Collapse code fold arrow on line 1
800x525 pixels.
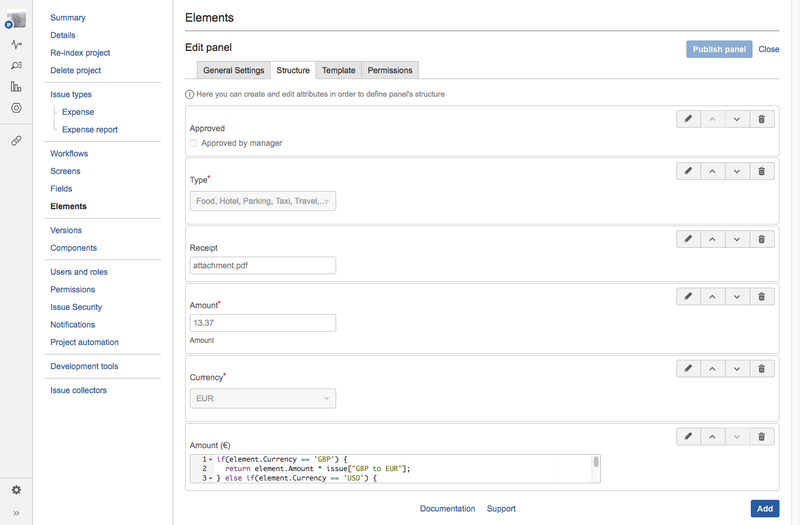[x=210, y=459]
